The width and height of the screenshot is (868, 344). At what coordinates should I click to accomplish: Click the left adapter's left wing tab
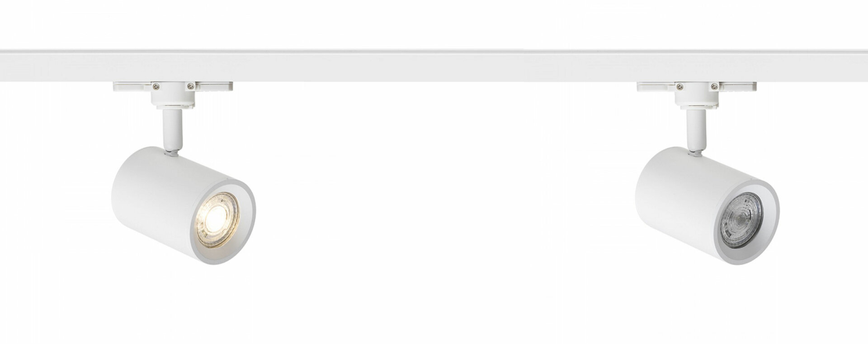point(132,86)
